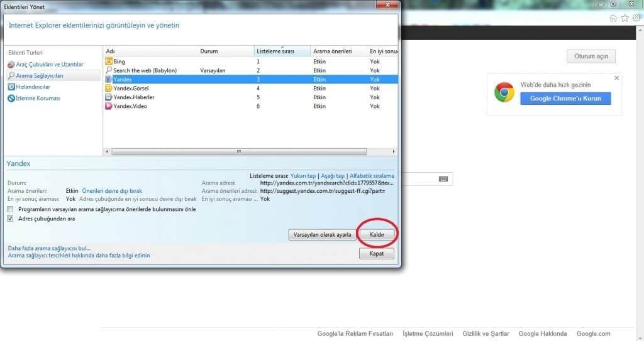Open the browser Tools gear icon
The height and width of the screenshot is (341, 644).
coord(636,18)
